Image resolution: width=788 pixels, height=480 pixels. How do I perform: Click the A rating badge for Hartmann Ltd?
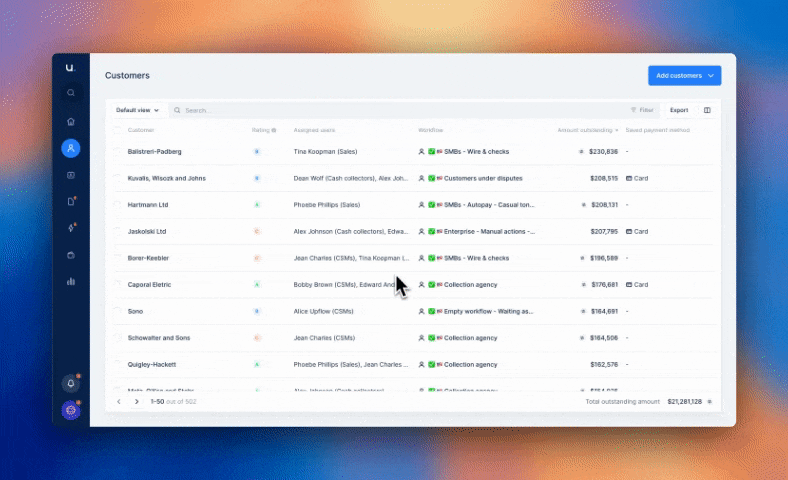click(x=257, y=205)
